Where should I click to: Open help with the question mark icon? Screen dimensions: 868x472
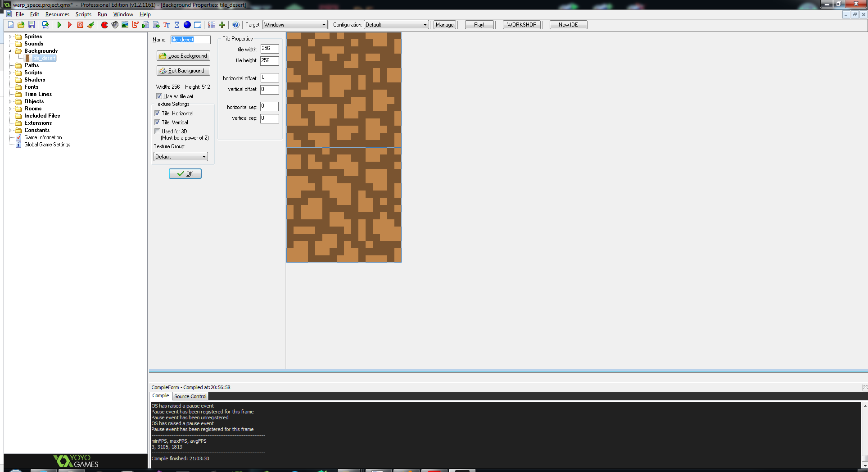click(235, 25)
